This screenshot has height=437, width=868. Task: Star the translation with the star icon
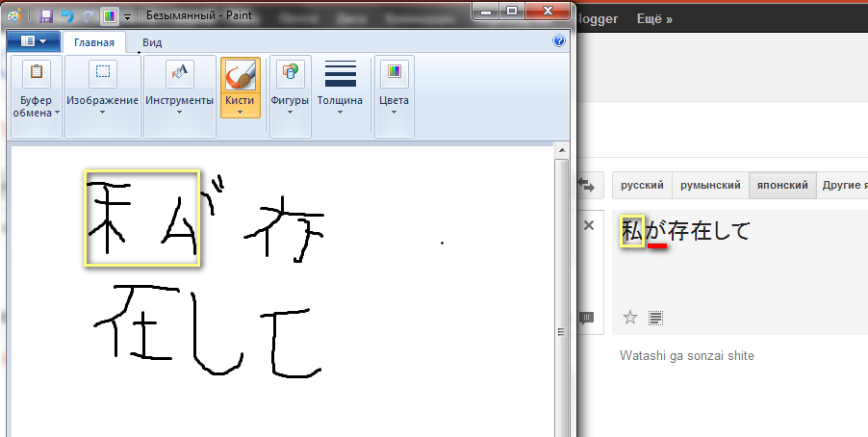click(630, 317)
